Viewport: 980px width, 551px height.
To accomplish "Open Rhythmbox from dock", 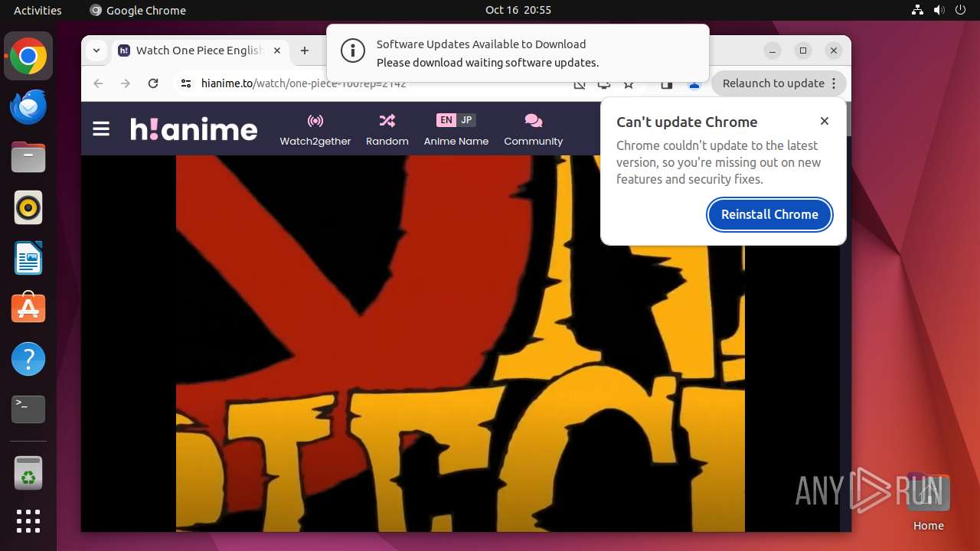I will click(28, 207).
